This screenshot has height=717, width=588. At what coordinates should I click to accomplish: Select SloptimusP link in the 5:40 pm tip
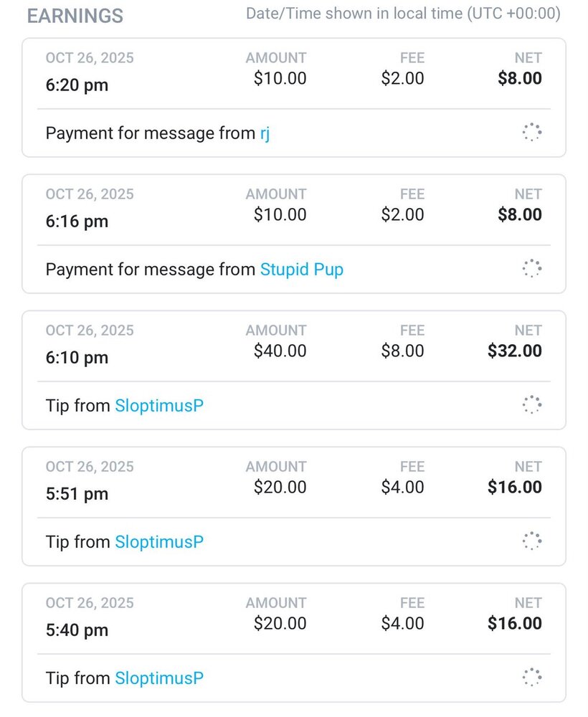(x=159, y=678)
